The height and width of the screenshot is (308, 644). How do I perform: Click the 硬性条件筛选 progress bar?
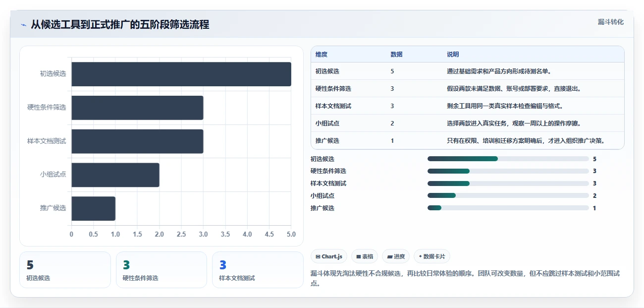coord(508,171)
